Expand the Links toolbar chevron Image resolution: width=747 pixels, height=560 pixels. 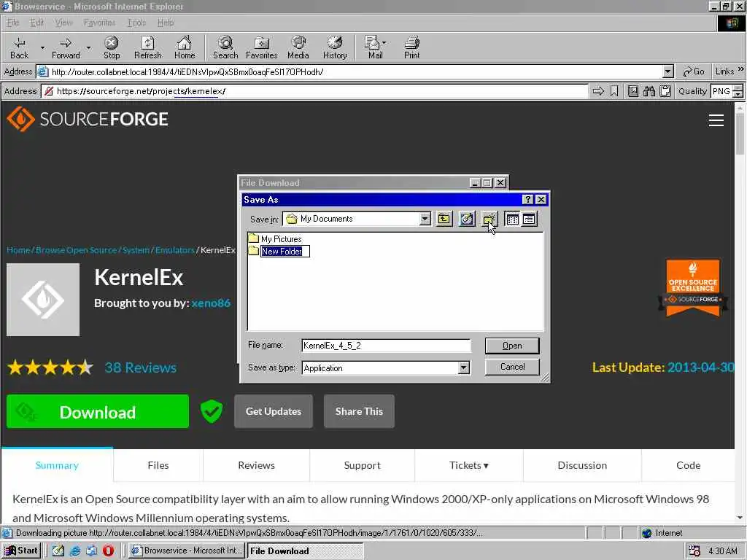741,69
